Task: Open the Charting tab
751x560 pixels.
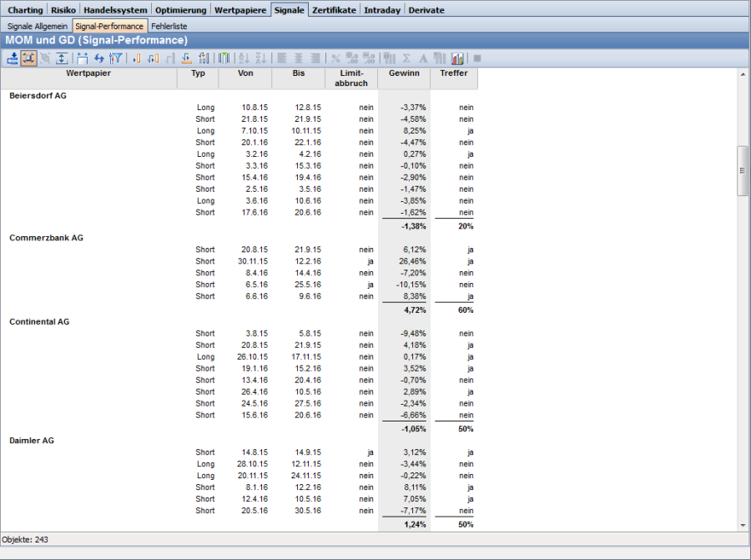Action: (x=25, y=10)
